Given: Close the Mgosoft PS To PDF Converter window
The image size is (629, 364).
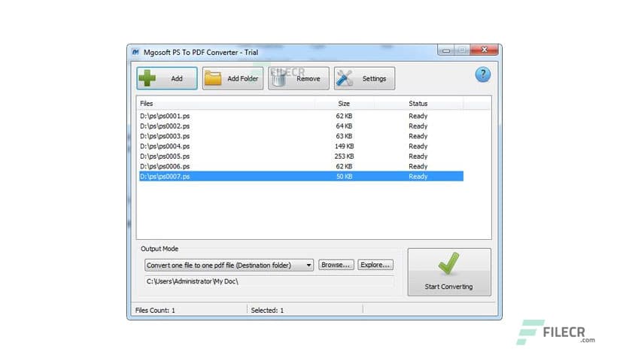Looking at the screenshot, I should (485, 50).
